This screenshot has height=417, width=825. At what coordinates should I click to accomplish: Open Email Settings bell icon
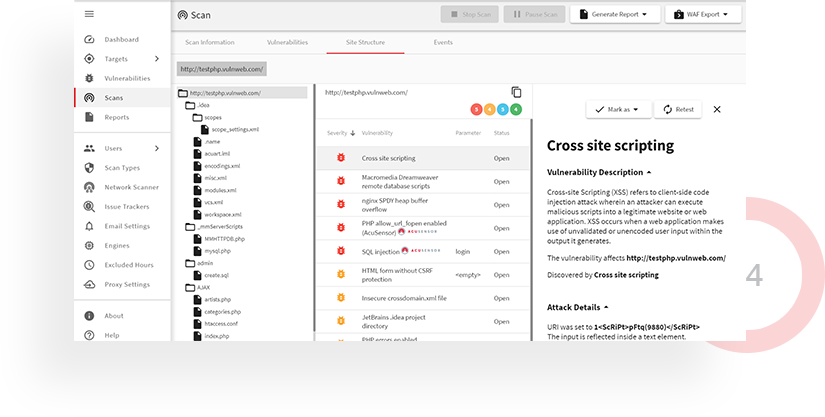(x=89, y=226)
